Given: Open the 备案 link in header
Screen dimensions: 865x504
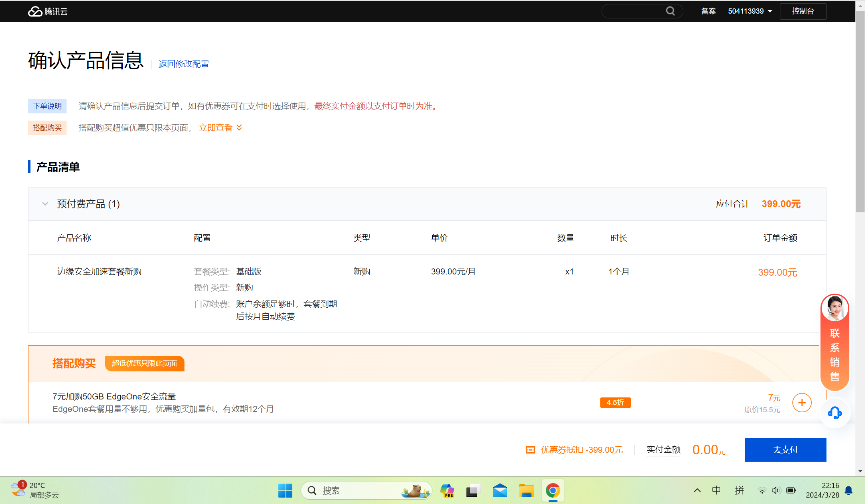Looking at the screenshot, I should click(708, 11).
